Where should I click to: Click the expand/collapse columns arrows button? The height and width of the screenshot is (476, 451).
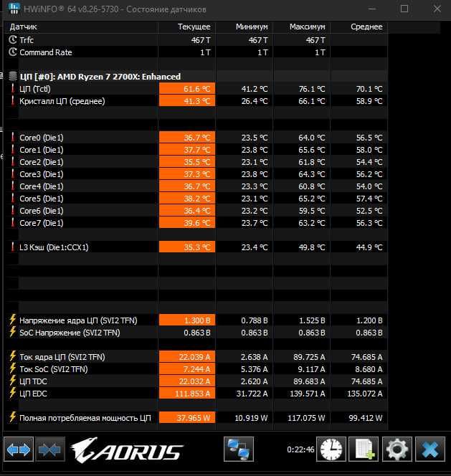(19, 449)
